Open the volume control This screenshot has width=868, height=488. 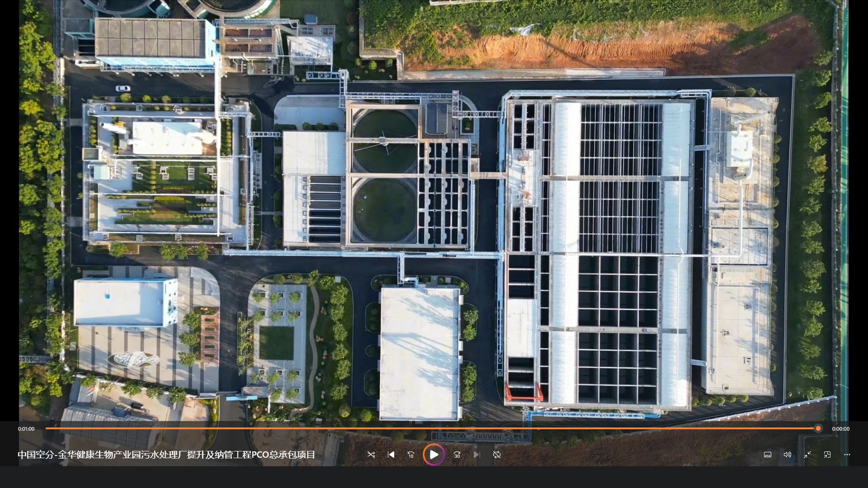pos(788,455)
